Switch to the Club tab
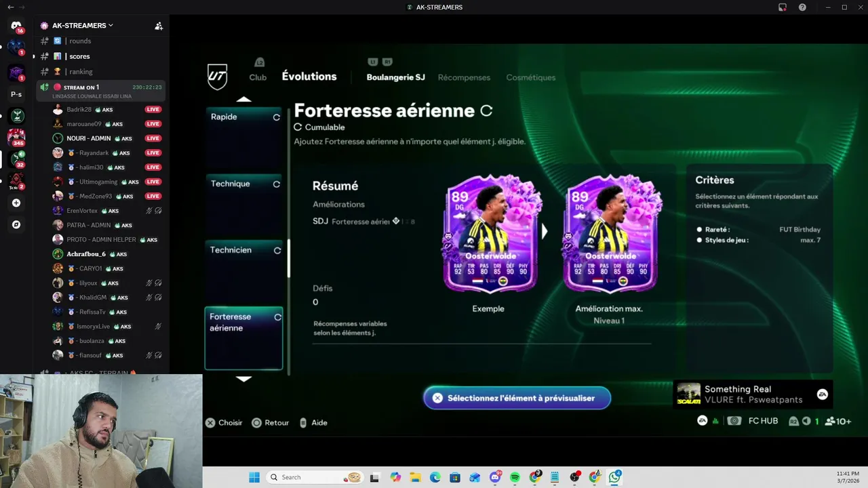This screenshot has height=488, width=868. [x=258, y=77]
